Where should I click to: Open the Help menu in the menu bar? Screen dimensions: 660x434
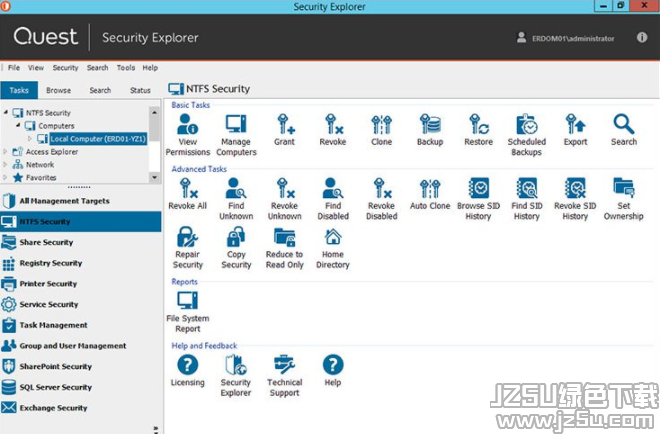pos(150,68)
